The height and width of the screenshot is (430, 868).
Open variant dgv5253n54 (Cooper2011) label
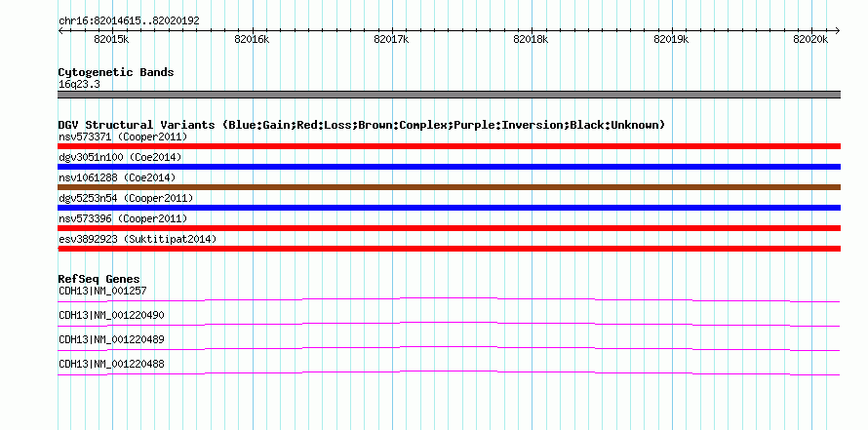point(126,198)
